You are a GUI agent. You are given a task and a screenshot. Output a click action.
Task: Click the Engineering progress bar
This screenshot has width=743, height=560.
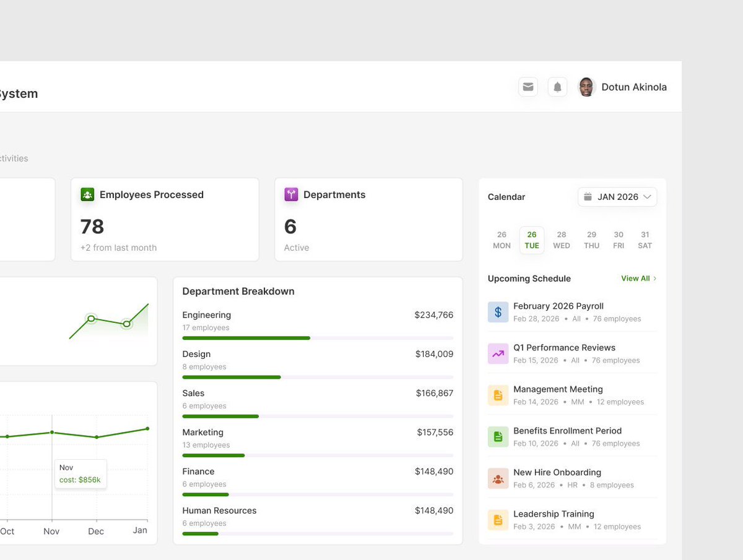point(318,338)
